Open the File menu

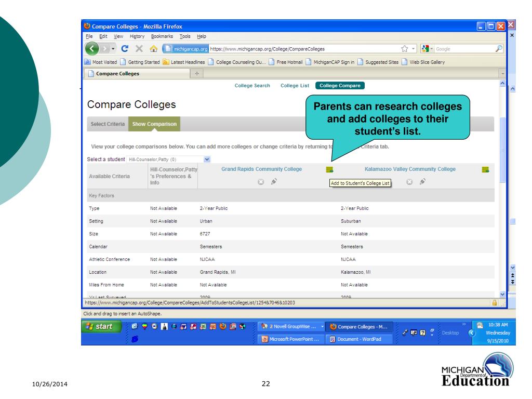tap(89, 36)
